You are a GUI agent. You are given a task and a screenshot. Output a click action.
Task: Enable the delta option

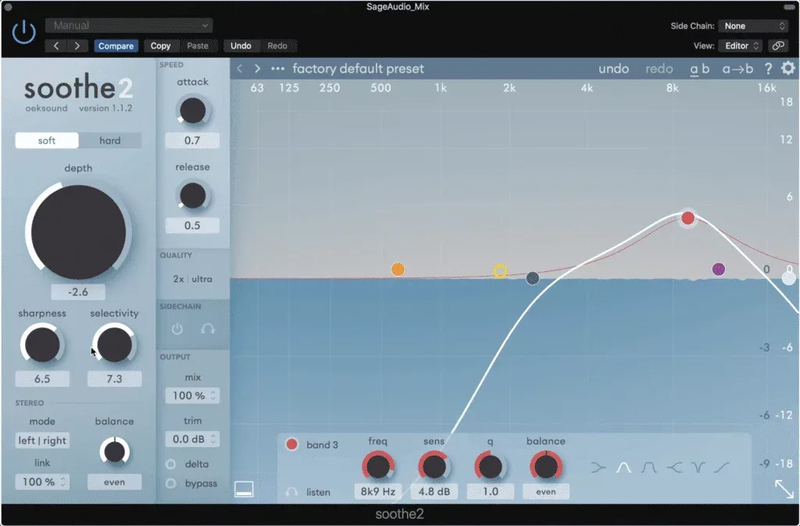coord(171,463)
